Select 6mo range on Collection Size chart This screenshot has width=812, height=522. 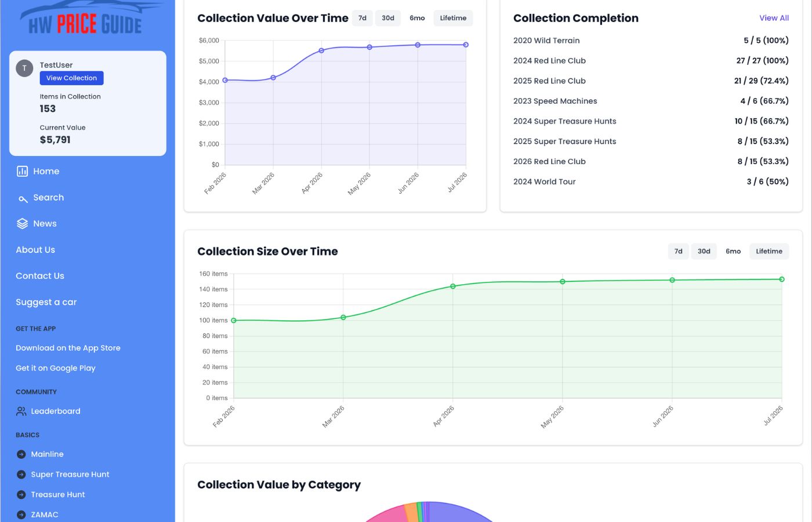pos(733,251)
